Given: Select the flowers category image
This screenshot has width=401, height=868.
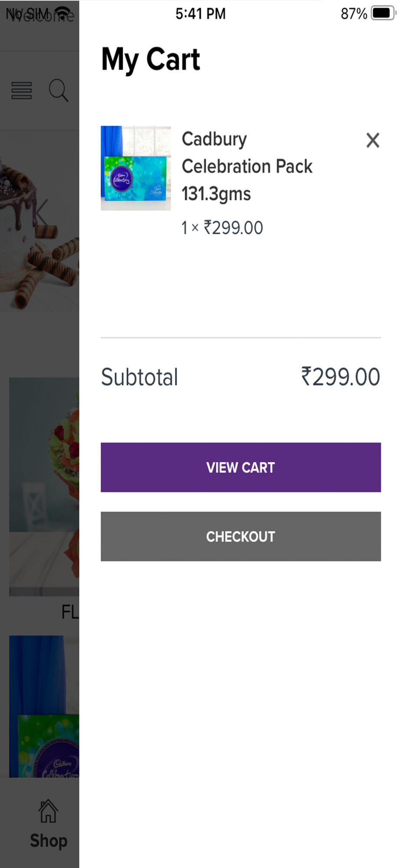Looking at the screenshot, I should click(44, 486).
